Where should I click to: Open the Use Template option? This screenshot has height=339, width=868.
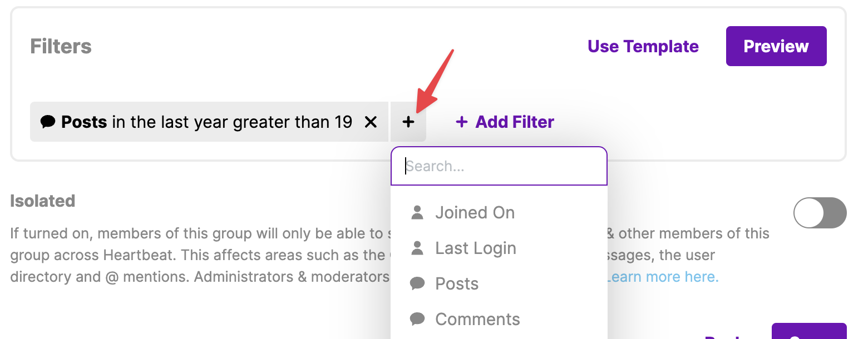643,46
